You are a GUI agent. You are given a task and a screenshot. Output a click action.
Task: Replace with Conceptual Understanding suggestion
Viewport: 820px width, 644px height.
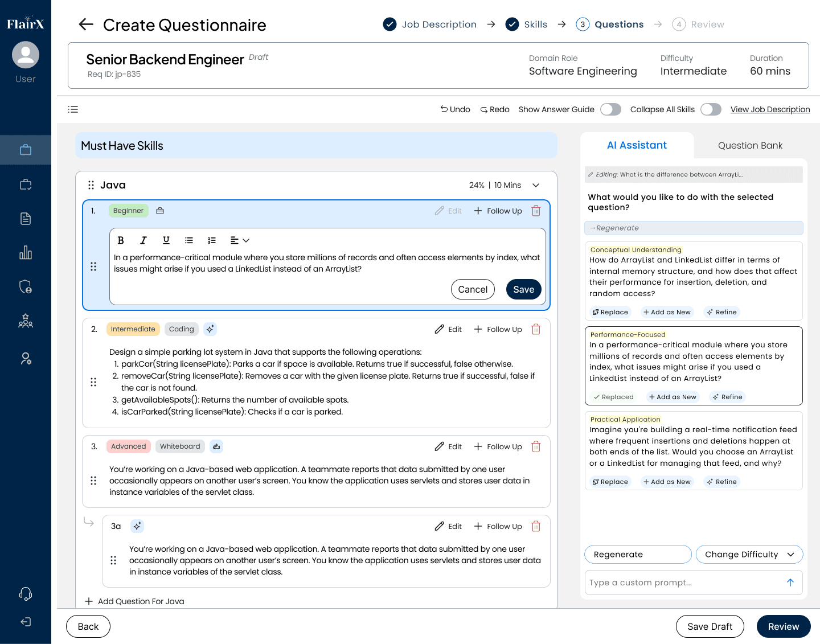point(610,312)
